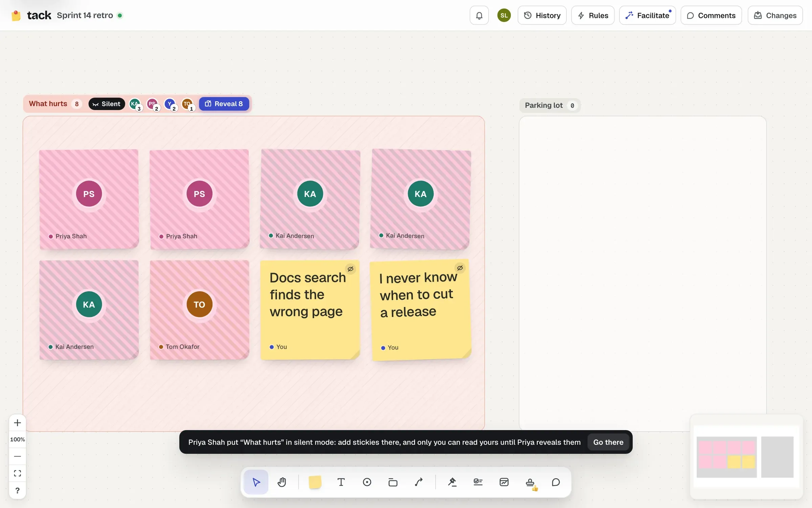Open the help question mark

tap(18, 490)
